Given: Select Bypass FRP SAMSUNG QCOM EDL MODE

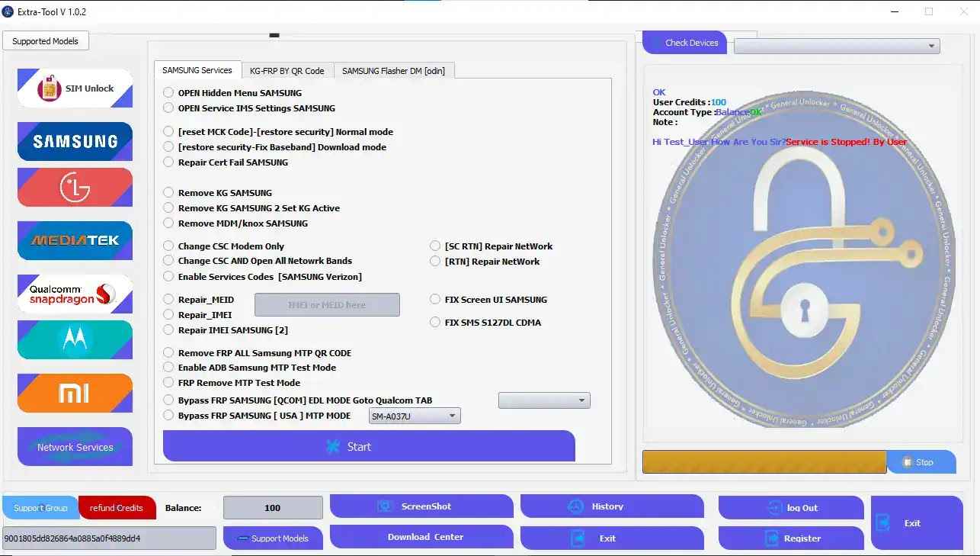Looking at the screenshot, I should pyautogui.click(x=168, y=400).
